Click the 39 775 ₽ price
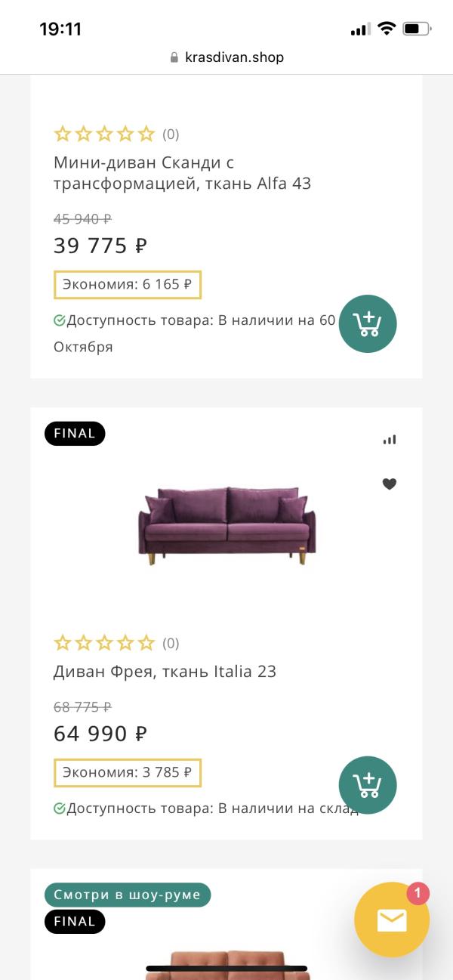This screenshot has width=453, height=980. point(100,246)
